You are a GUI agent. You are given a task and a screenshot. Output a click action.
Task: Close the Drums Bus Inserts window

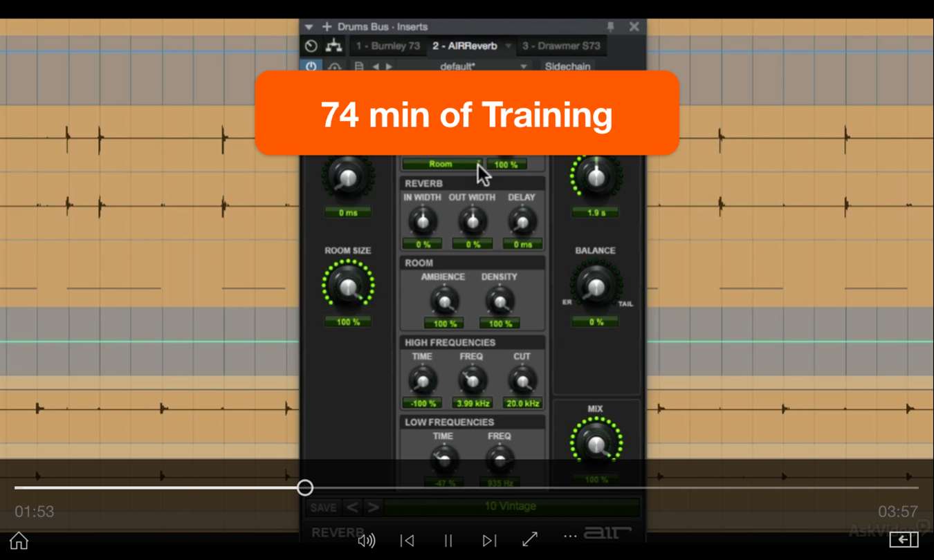634,27
